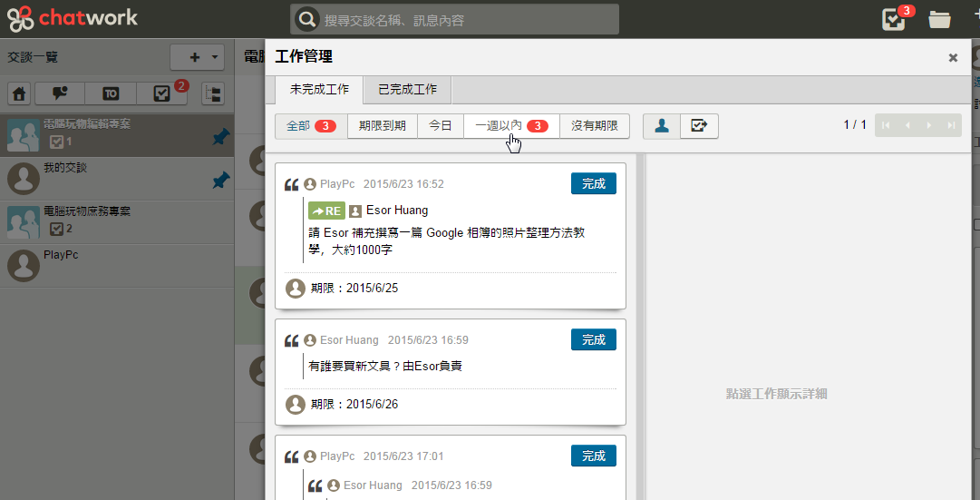Unpin the 電腦玩物編輯專案 chat
Image resolution: width=980 pixels, height=500 pixels.
pyautogui.click(x=220, y=137)
